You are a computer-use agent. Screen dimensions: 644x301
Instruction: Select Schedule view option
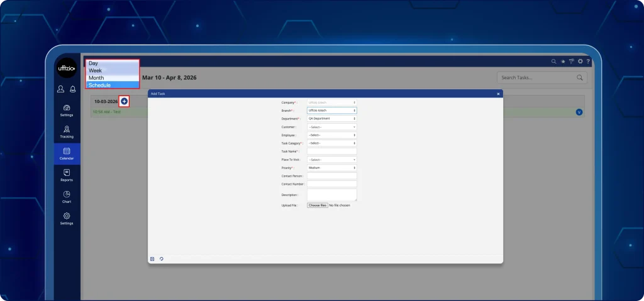[113, 85]
